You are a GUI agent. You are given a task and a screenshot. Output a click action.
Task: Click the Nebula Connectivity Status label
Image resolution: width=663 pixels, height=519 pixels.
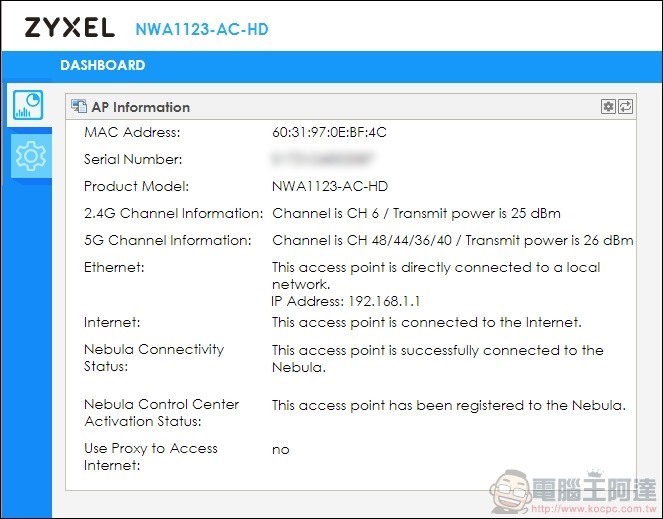coord(154,357)
